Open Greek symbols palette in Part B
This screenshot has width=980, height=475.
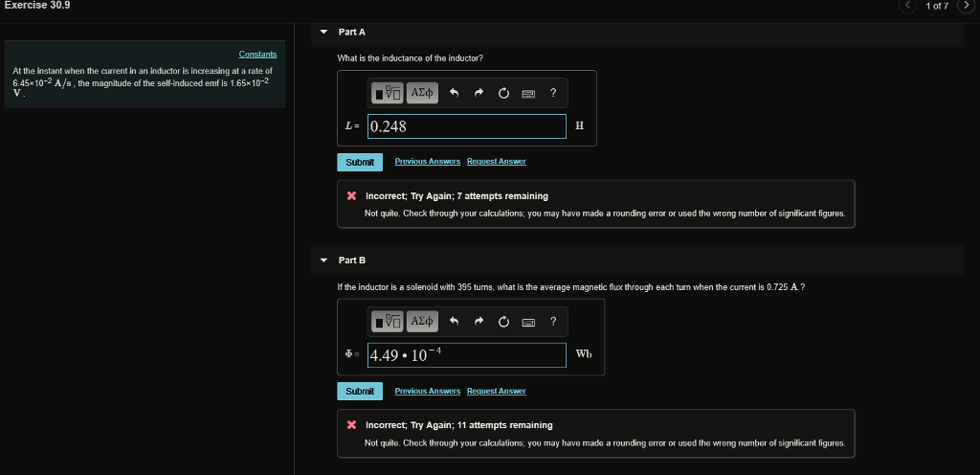(422, 321)
